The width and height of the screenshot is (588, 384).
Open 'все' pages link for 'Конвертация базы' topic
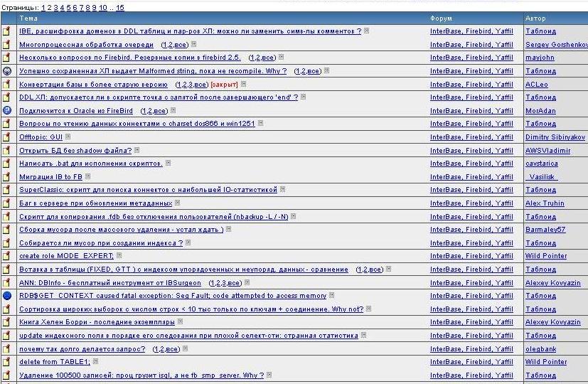point(201,84)
